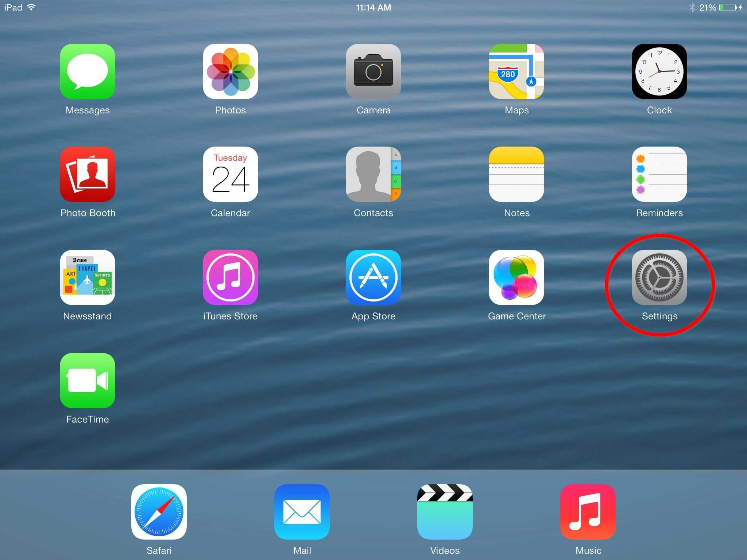Screen dimensions: 747x560
Task: Launch FaceTime video calling
Action: [87, 381]
